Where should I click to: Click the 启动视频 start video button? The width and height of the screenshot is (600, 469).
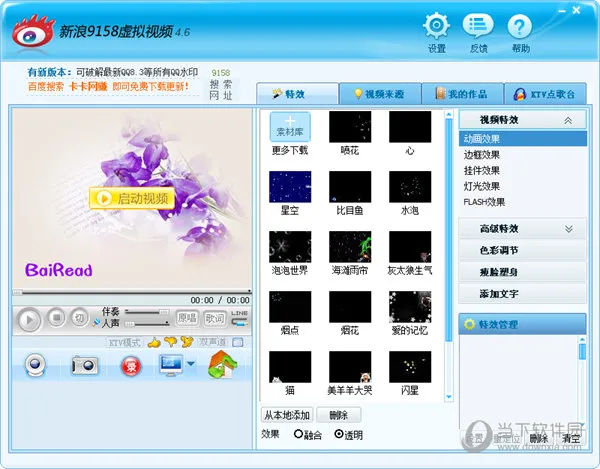pos(132,198)
